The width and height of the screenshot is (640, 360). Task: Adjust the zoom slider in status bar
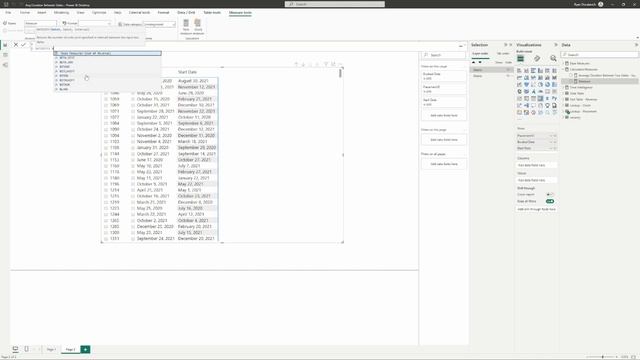click(x=602, y=357)
